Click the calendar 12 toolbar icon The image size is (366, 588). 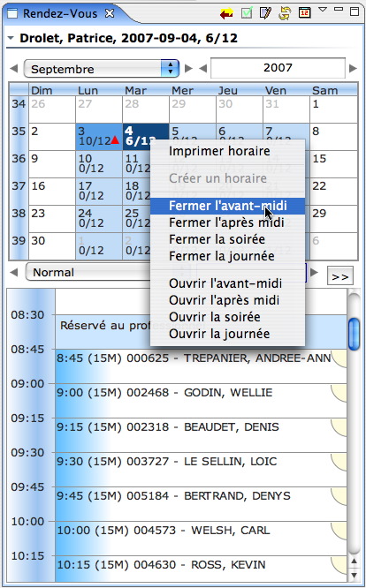pos(304,12)
